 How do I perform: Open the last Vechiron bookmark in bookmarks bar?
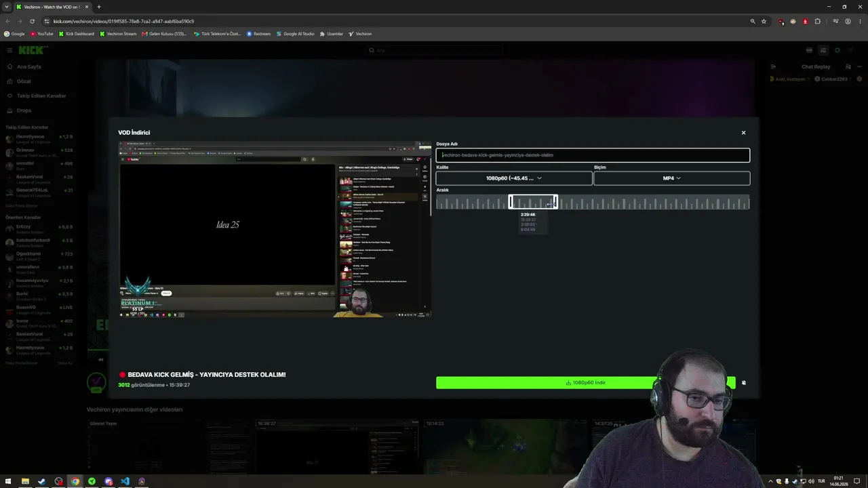tap(360, 34)
